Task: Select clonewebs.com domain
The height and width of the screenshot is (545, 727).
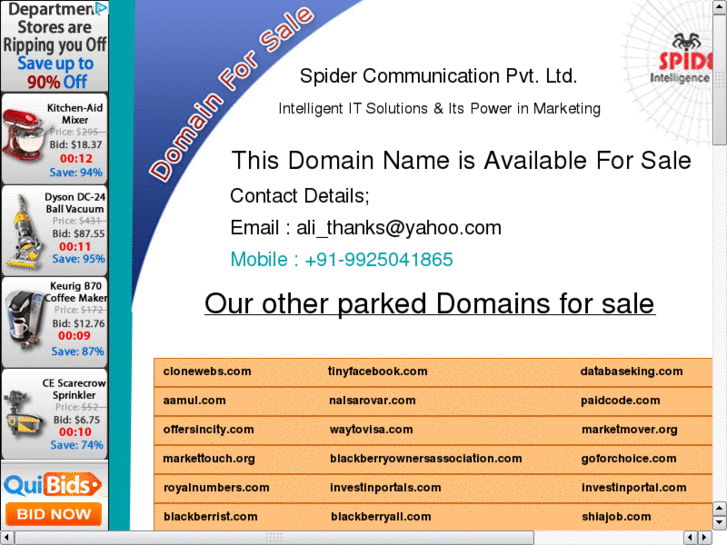Action: 207,371
